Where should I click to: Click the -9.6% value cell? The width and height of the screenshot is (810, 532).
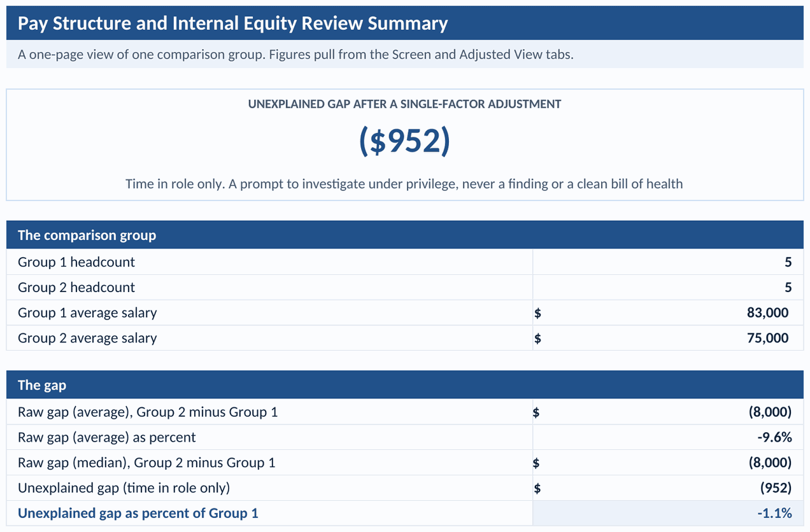pos(668,437)
